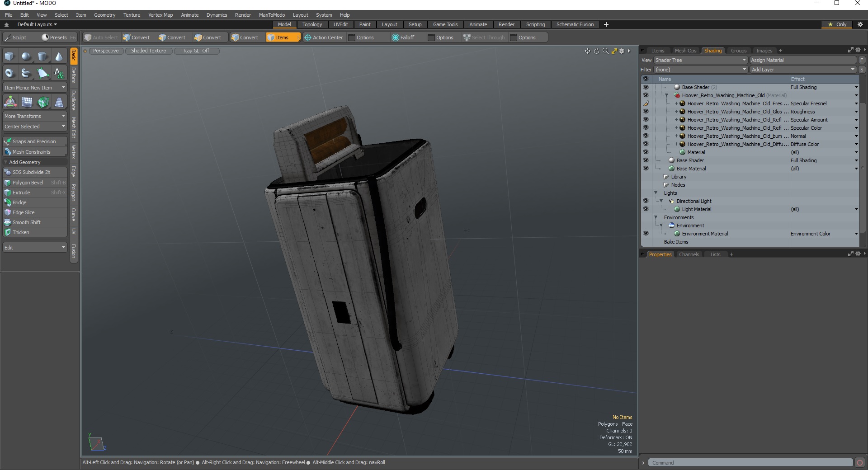
Task: Open the Edit dropdown in tool panel
Action: click(x=35, y=248)
